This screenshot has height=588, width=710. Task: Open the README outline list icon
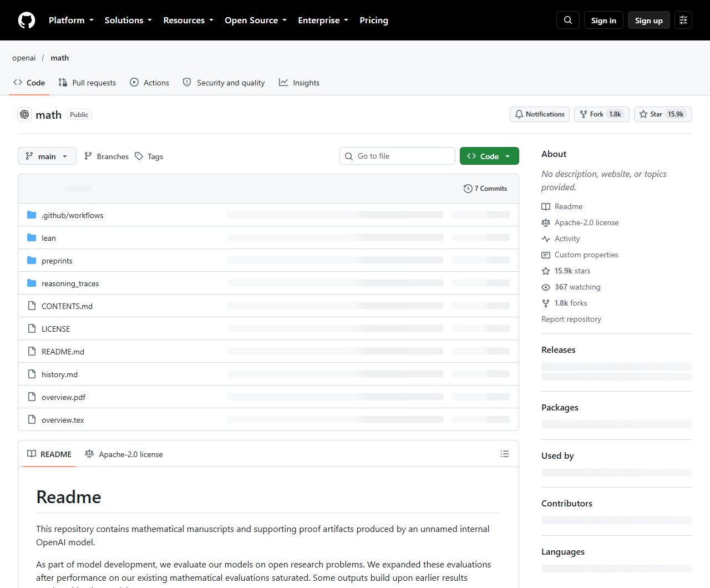pos(505,454)
